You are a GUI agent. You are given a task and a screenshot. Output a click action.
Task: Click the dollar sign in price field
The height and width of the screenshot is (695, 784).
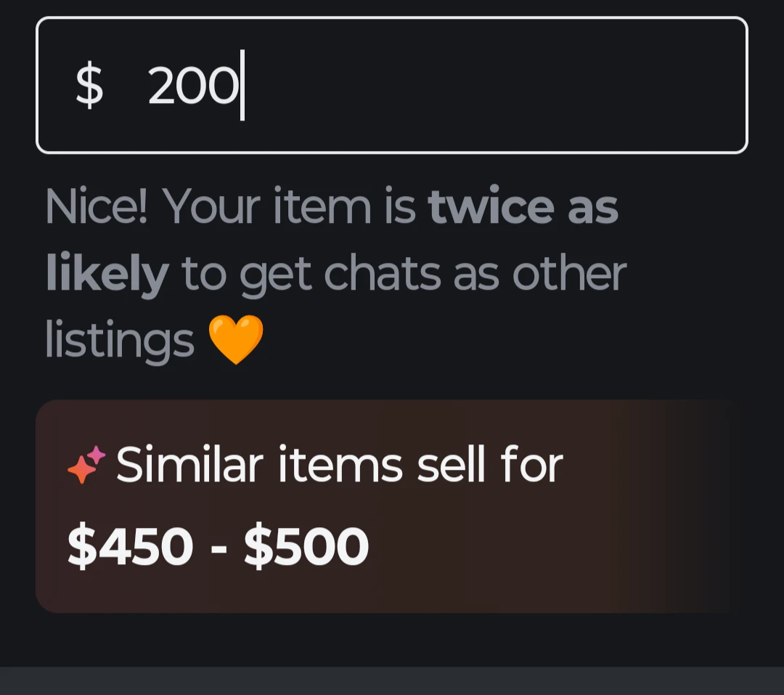89,84
